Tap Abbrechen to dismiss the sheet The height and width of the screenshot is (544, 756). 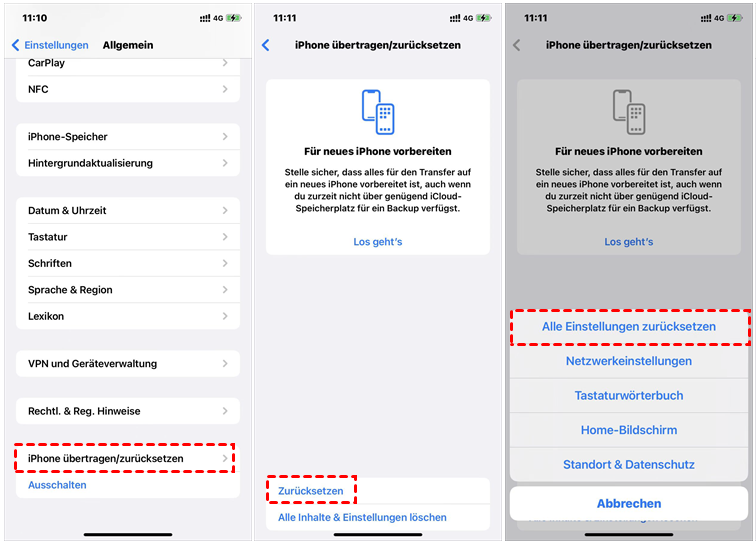[x=629, y=503]
